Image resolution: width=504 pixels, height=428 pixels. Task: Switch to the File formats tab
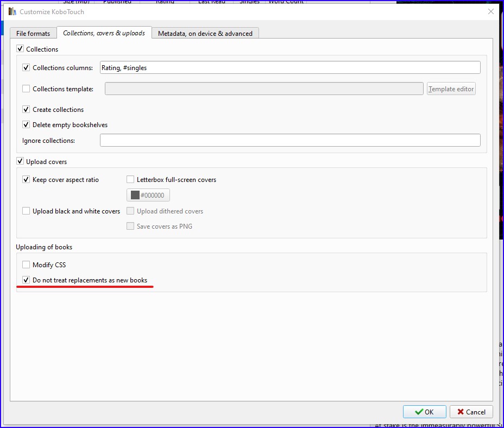(x=33, y=34)
